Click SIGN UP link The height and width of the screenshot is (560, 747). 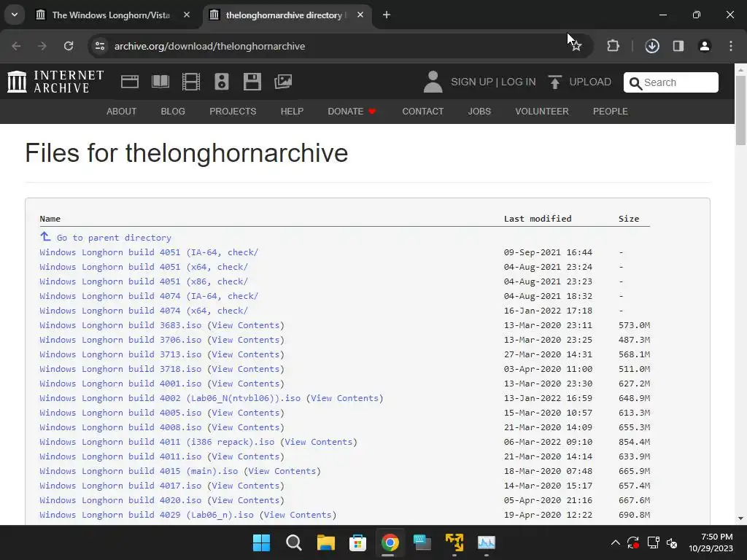point(472,82)
